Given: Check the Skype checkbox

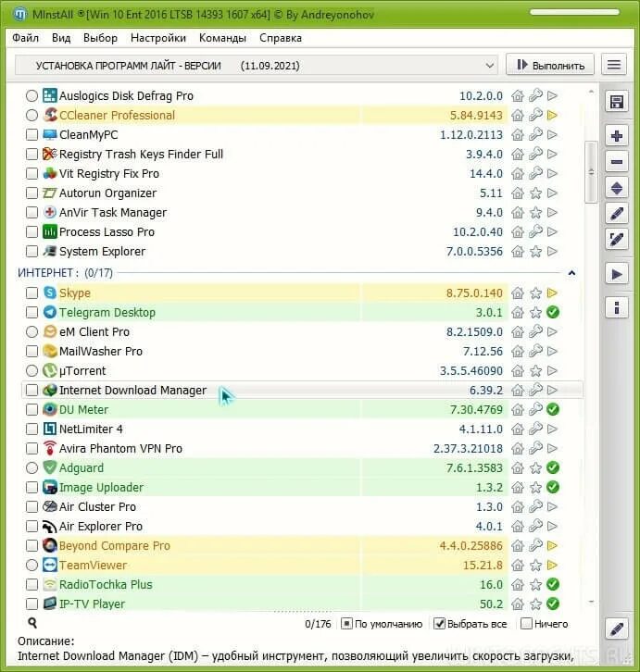Looking at the screenshot, I should point(31,292).
